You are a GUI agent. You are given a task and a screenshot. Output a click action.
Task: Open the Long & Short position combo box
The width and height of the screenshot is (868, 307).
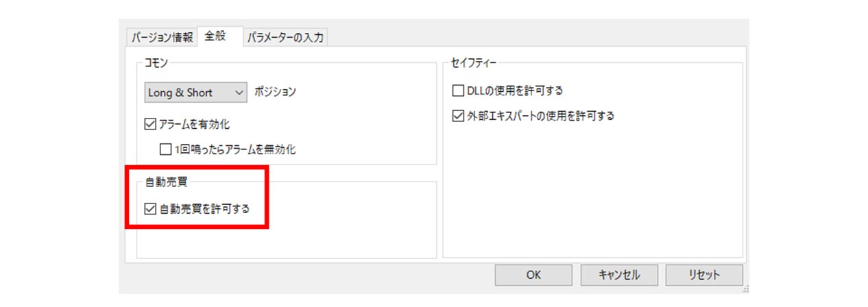tap(195, 93)
